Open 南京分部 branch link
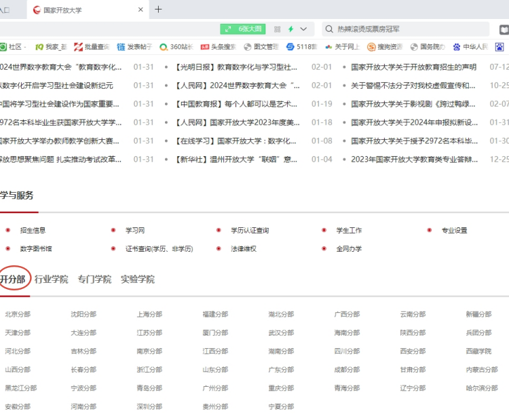This screenshot has width=509, height=420. point(150,351)
